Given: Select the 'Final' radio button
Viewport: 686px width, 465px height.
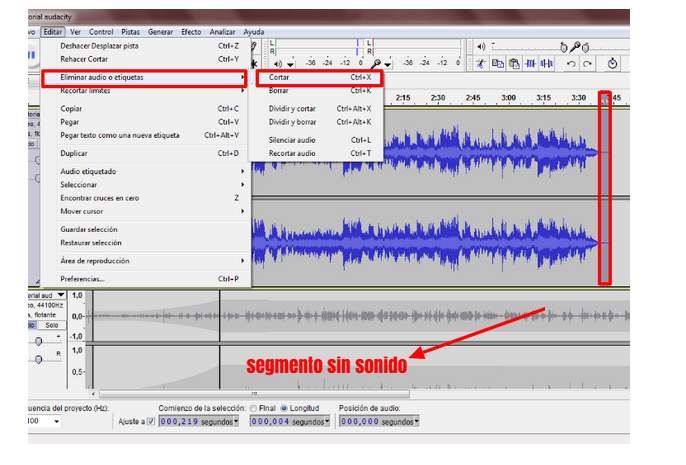Looking at the screenshot, I should pyautogui.click(x=255, y=408).
